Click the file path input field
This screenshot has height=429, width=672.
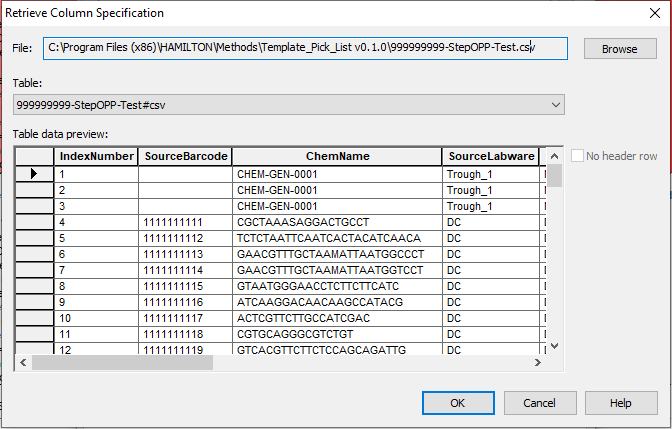tap(305, 48)
